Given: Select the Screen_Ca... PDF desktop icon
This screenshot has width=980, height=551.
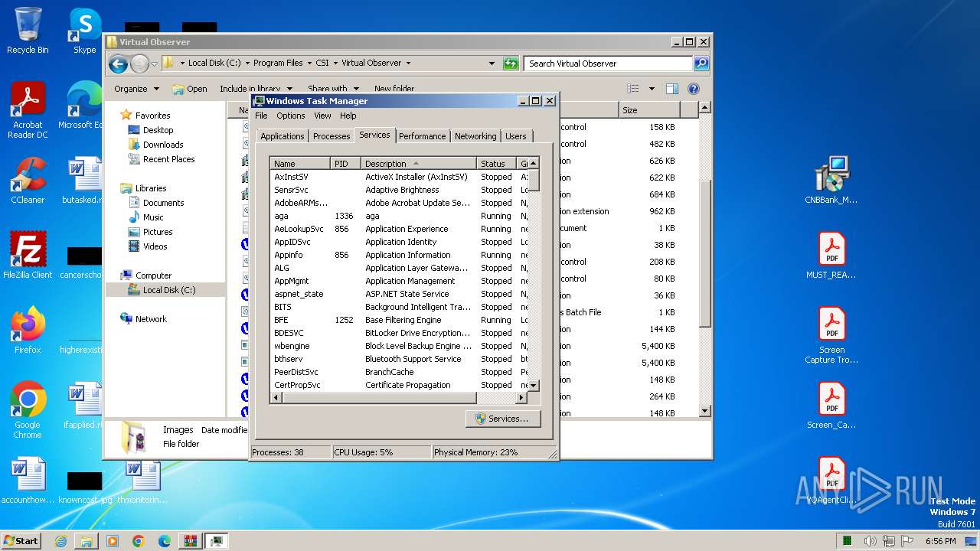Looking at the screenshot, I should tap(831, 406).
